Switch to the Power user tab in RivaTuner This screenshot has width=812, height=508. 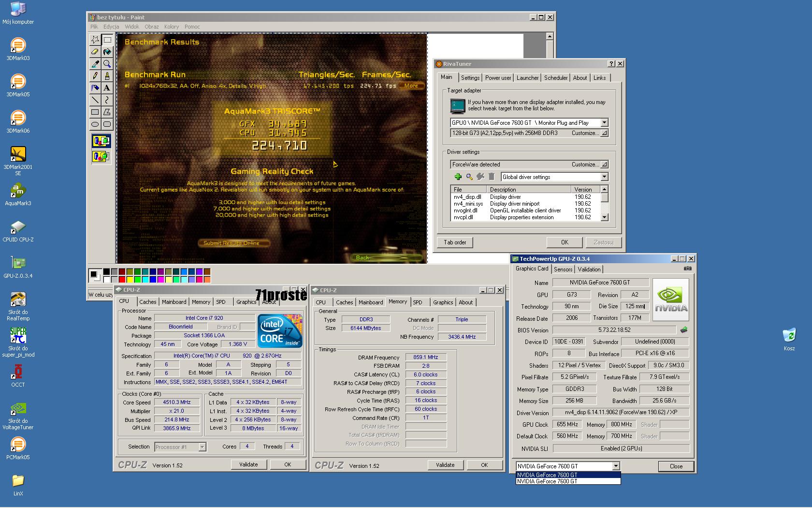tap(498, 78)
